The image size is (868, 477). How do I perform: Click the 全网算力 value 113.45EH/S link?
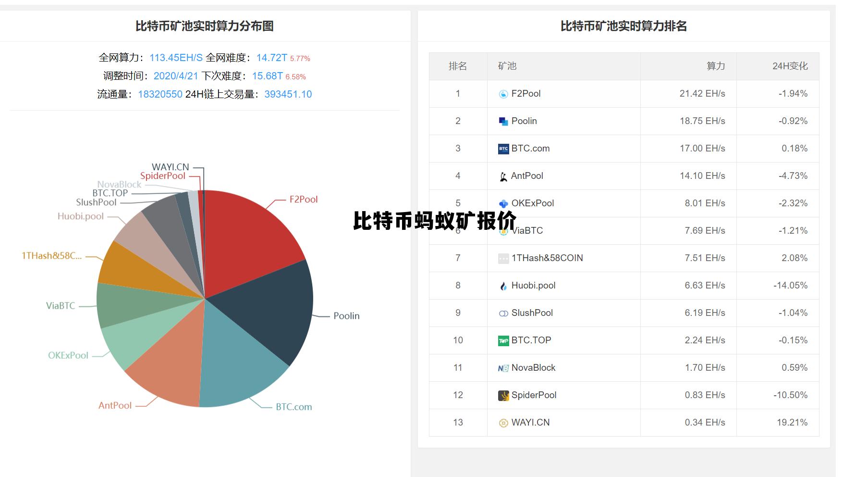click(x=174, y=58)
